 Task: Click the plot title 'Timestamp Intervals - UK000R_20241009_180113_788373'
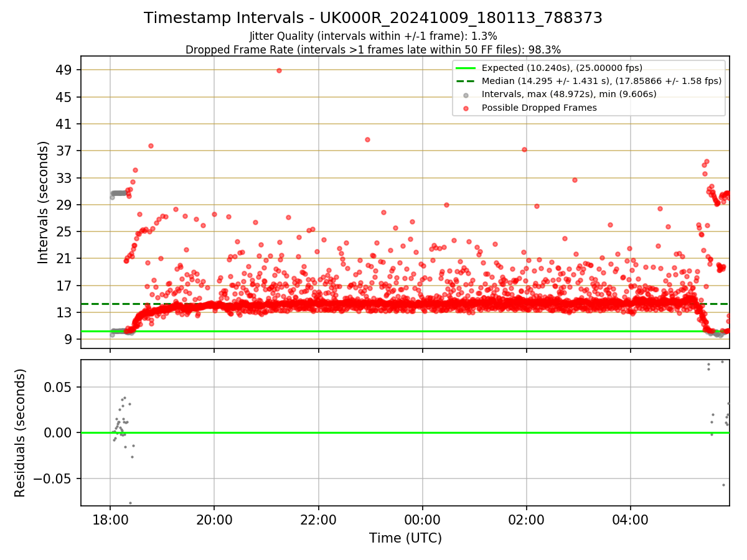tap(373, 18)
